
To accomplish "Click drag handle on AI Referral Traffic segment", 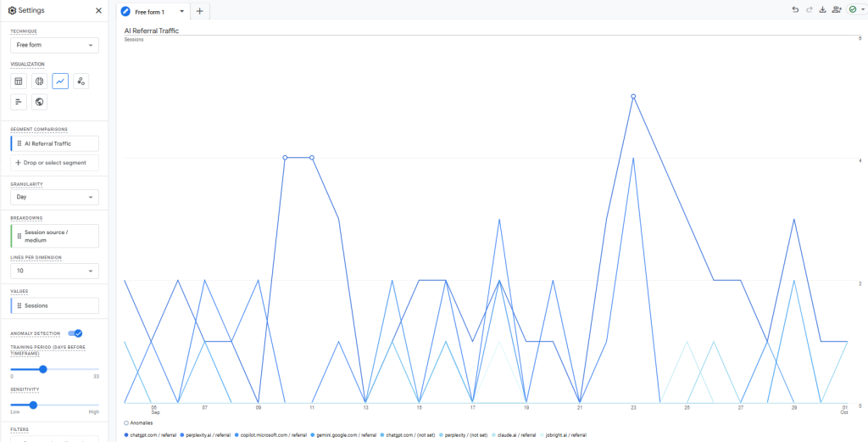I will (19, 143).
